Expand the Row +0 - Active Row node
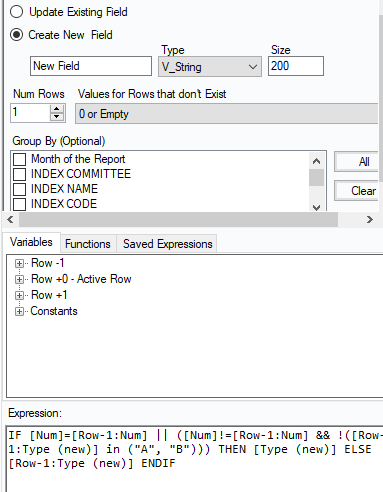 coord(19,279)
